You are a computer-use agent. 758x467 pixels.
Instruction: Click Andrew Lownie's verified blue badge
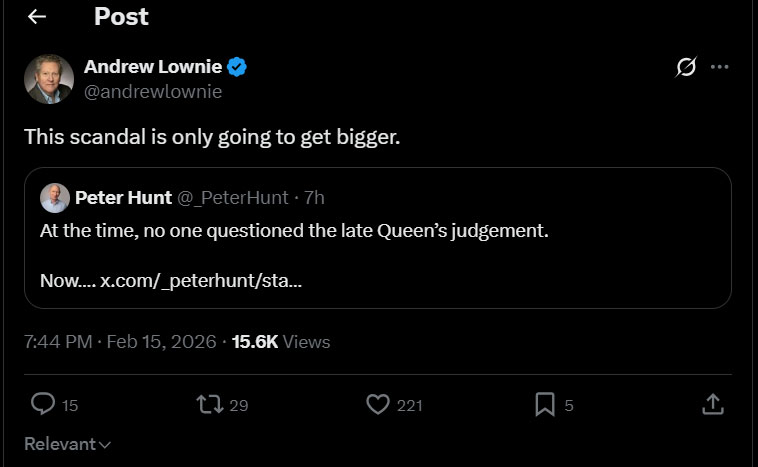pyautogui.click(x=238, y=67)
